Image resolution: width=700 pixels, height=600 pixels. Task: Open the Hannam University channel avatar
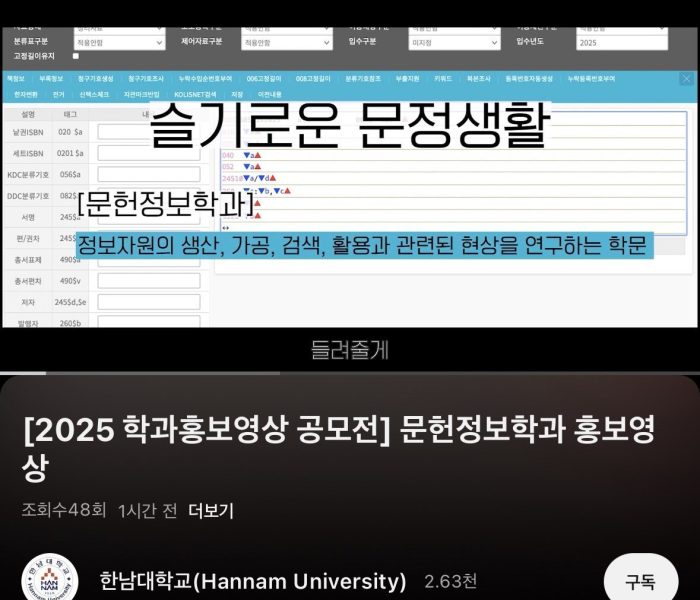50,578
